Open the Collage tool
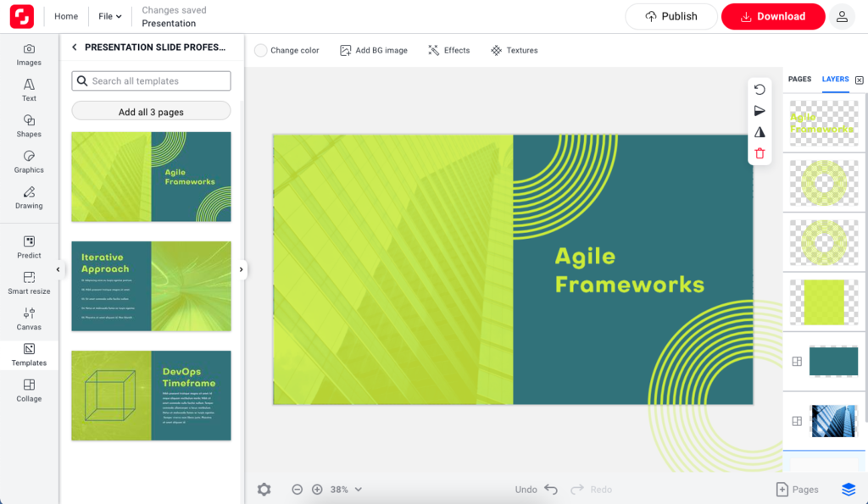Image resolution: width=868 pixels, height=504 pixels. pos(29,390)
